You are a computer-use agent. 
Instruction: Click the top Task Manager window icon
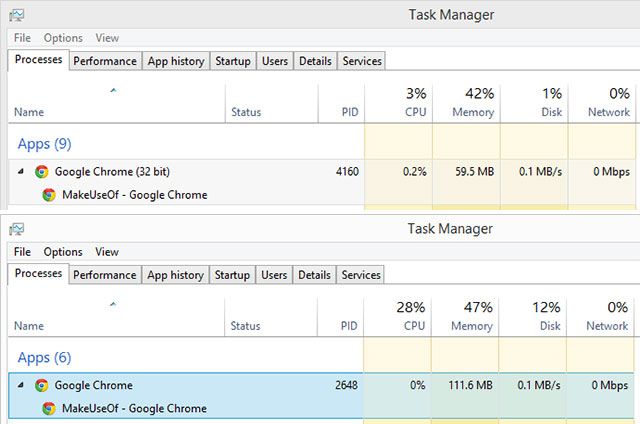point(17,16)
